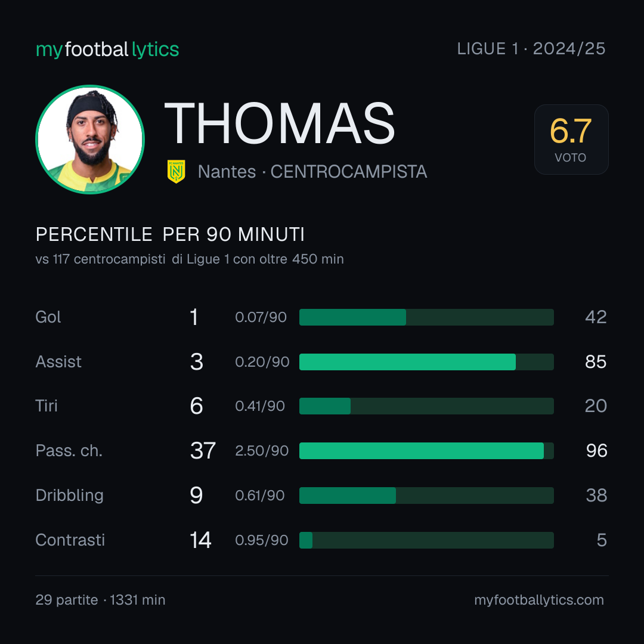Click the Gol percentile bar
Viewport: 644px width, 644px height.
coord(426,317)
